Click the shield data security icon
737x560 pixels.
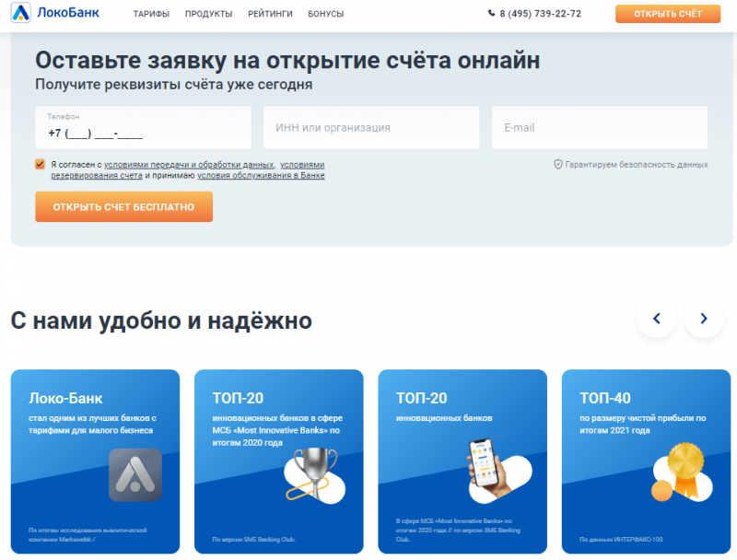[x=558, y=165]
